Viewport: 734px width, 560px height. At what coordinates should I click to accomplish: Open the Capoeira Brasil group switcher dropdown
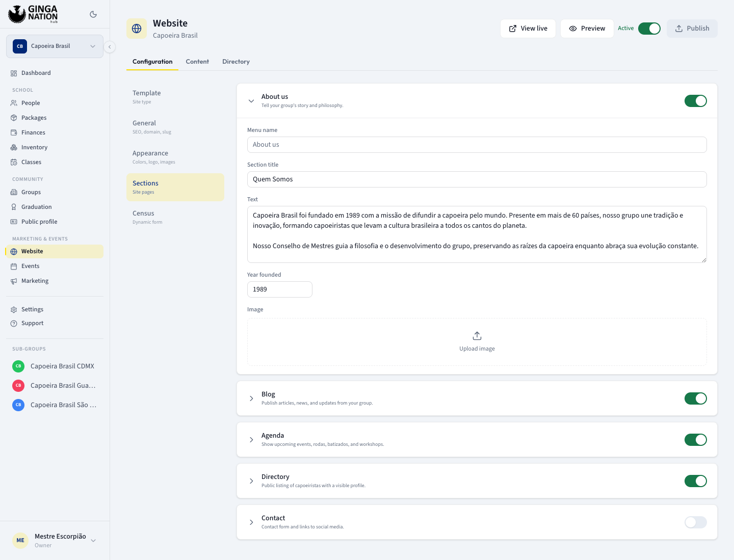(55, 46)
